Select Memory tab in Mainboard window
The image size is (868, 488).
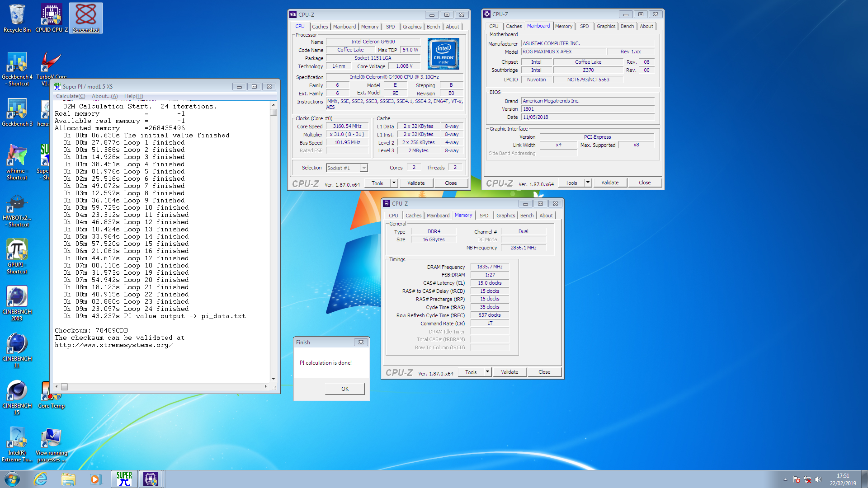point(563,26)
